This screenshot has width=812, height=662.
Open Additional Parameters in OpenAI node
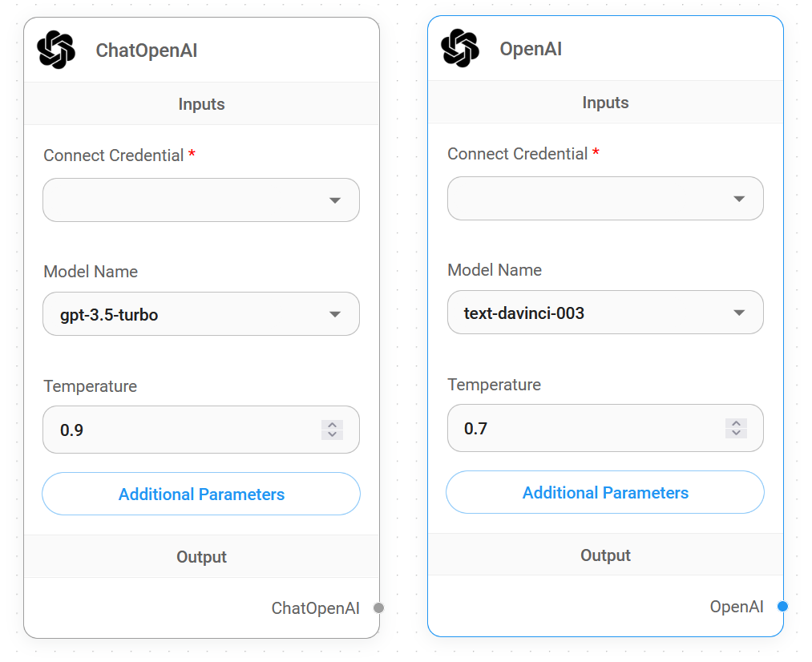tap(605, 492)
